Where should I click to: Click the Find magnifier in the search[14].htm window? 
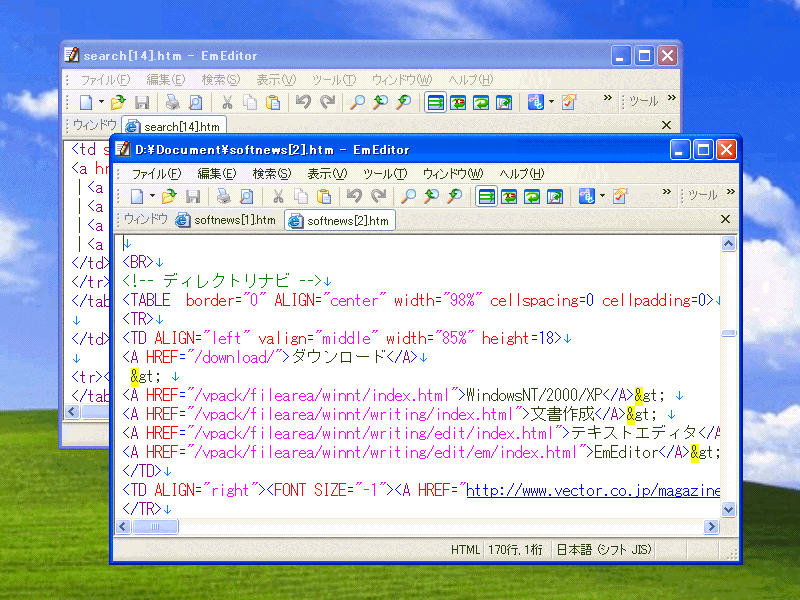point(357,103)
